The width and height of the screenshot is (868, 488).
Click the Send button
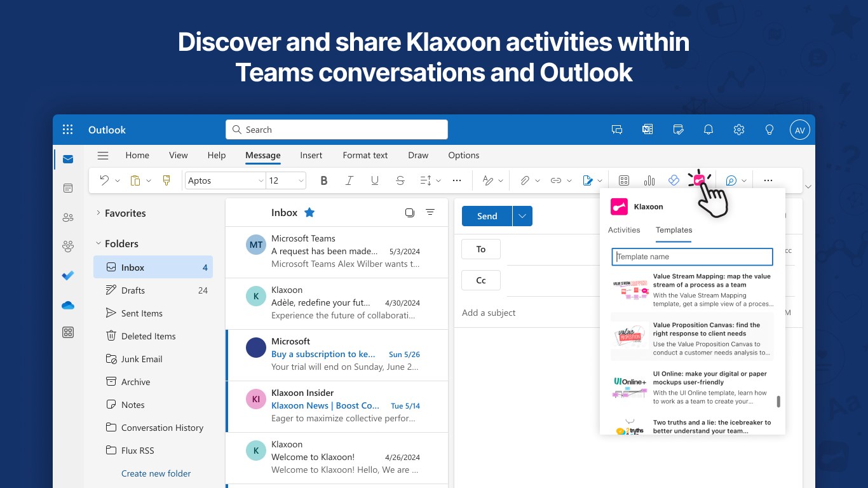pyautogui.click(x=487, y=216)
